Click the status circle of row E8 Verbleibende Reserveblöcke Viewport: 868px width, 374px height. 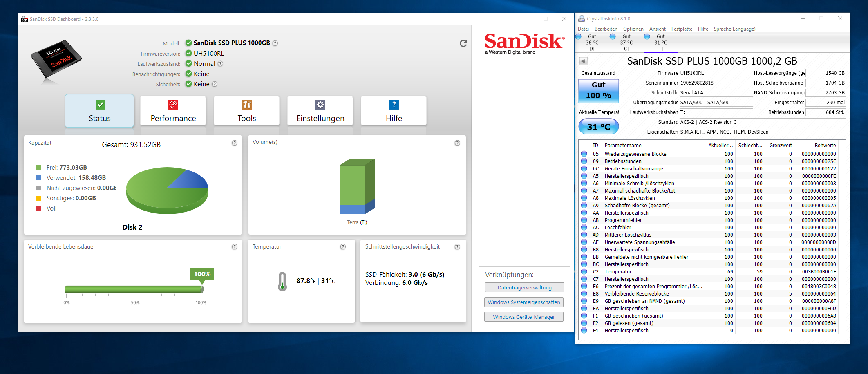click(584, 294)
